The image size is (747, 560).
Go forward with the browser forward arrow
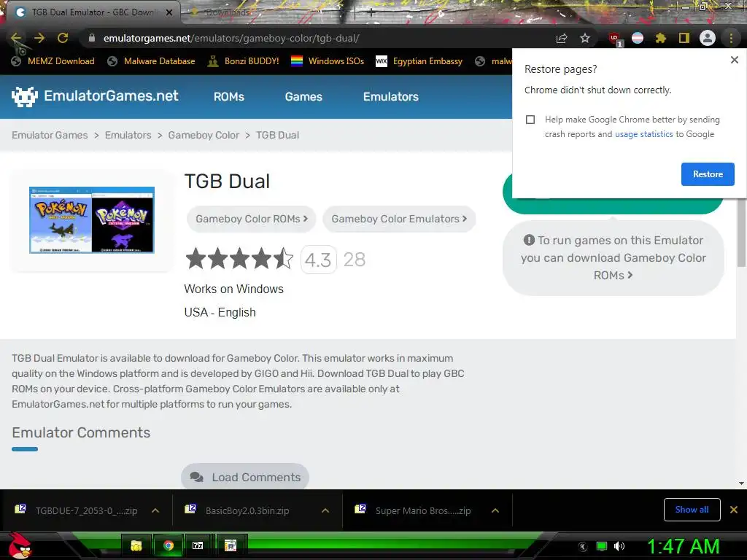[x=39, y=38]
